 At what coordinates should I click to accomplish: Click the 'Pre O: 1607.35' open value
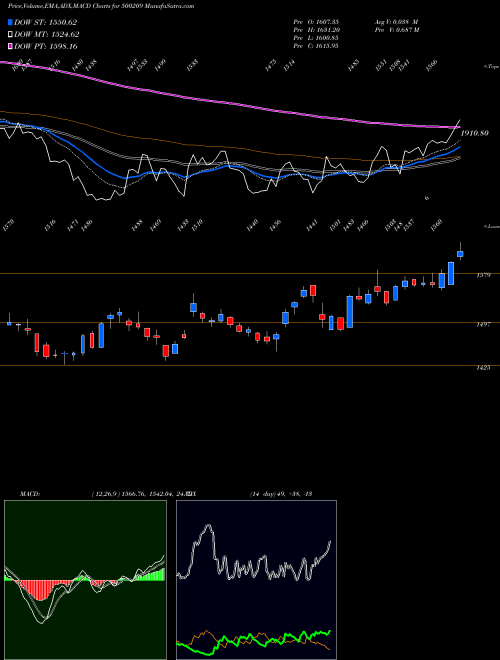(x=317, y=21)
